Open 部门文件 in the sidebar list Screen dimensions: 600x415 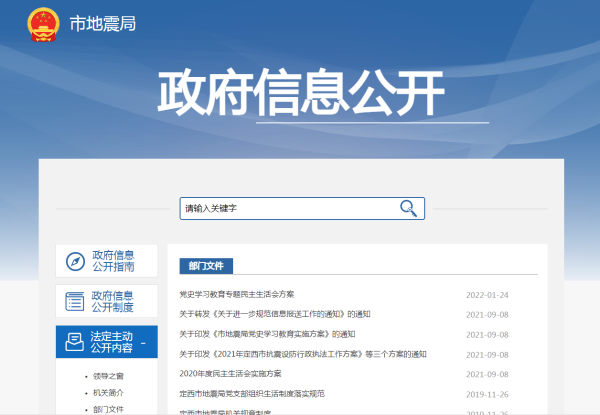[109, 409]
